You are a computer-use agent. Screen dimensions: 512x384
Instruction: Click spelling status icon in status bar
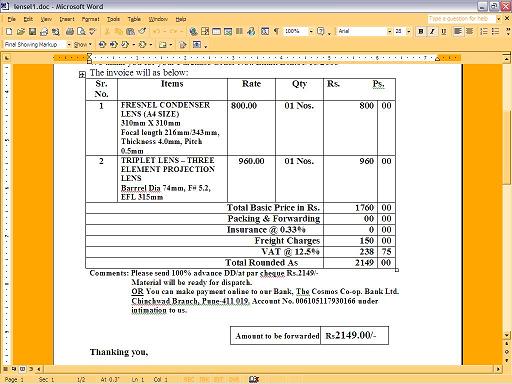(254, 379)
